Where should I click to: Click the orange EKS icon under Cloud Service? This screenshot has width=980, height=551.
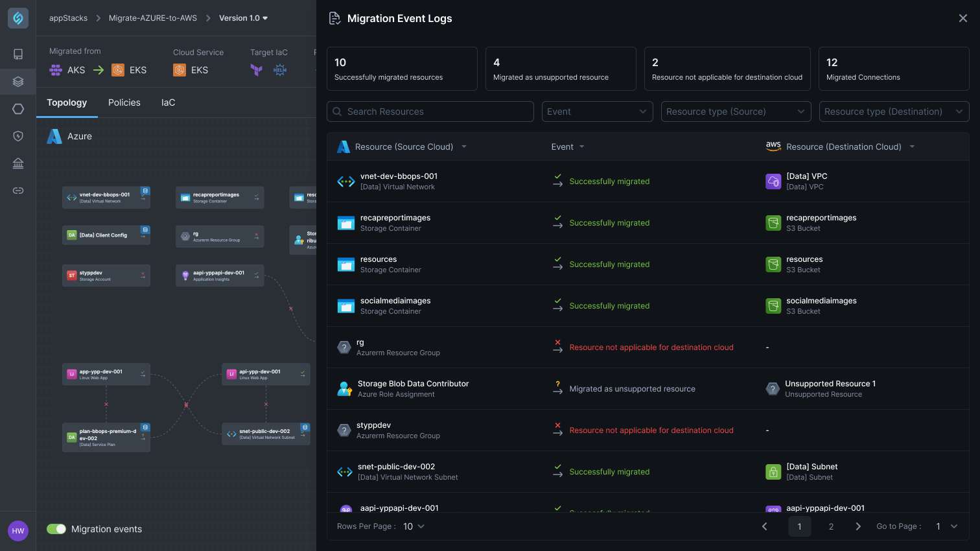point(180,70)
